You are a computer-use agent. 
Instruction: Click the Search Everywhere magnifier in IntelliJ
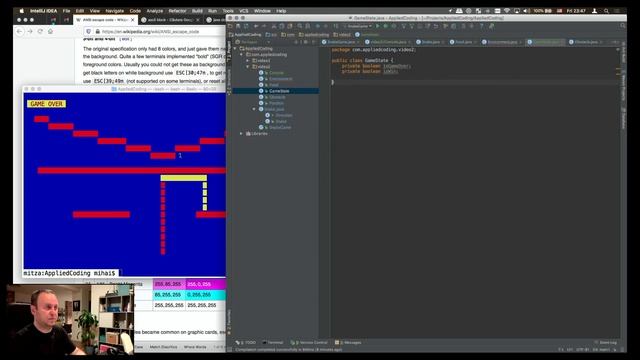622,26
